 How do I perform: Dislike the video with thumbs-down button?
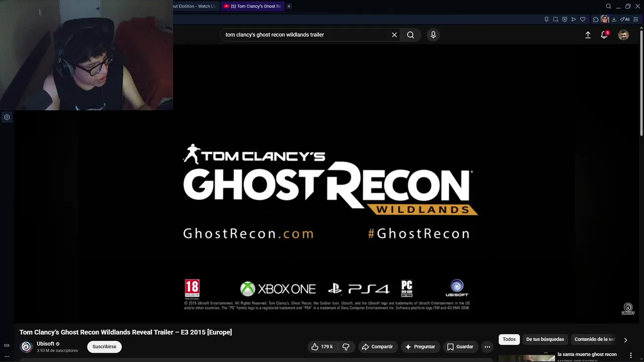pyautogui.click(x=346, y=346)
